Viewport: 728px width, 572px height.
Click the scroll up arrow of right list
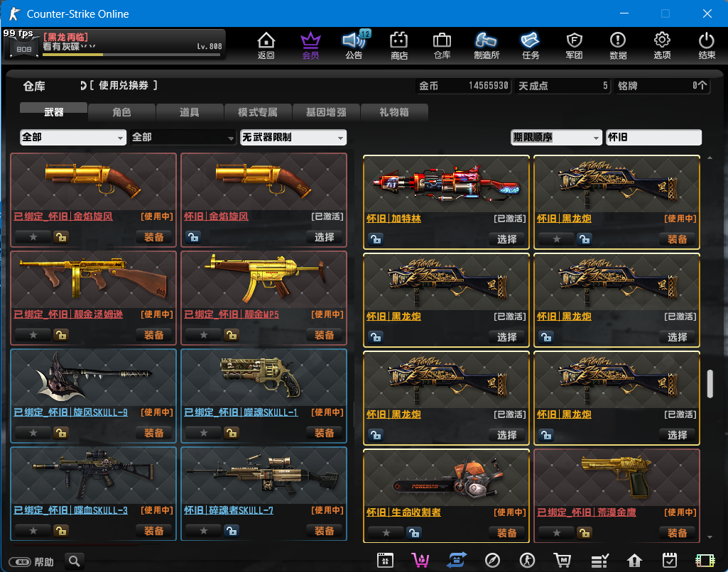click(x=710, y=158)
